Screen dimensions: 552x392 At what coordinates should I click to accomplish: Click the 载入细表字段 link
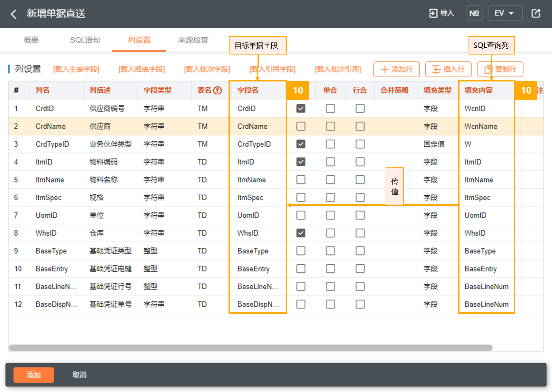pyautogui.click(x=142, y=69)
